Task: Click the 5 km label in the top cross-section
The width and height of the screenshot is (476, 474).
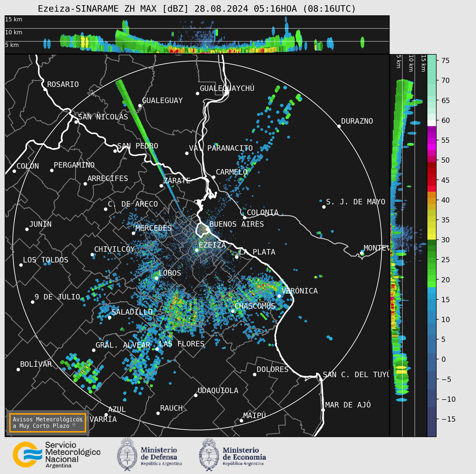Action: [12, 45]
